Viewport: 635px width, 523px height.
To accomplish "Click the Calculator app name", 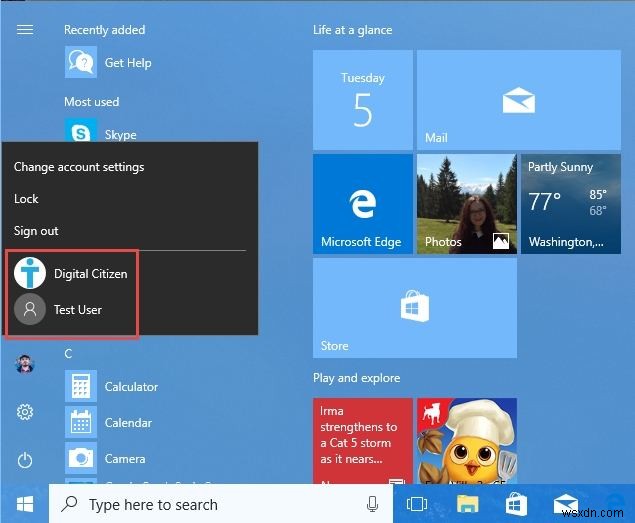I will coord(131,386).
